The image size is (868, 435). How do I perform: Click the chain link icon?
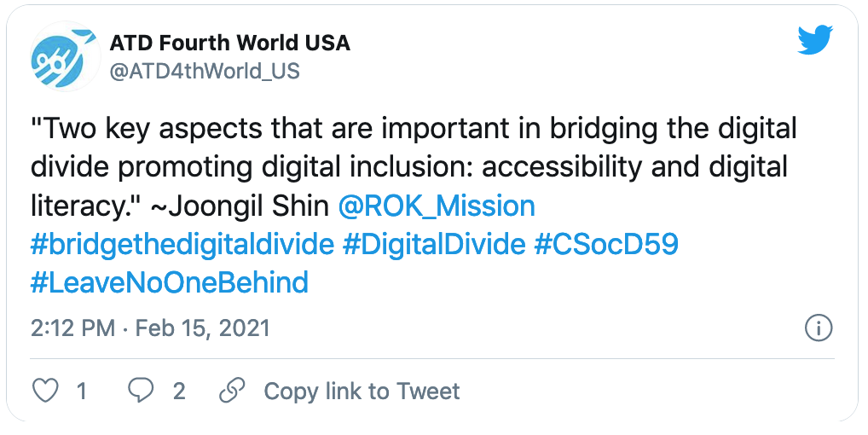pyautogui.click(x=233, y=391)
